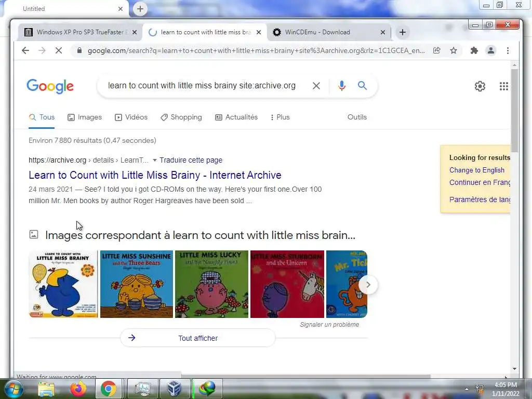Open the globe download manager taskbar icon
The height and width of the screenshot is (399, 532).
207,389
